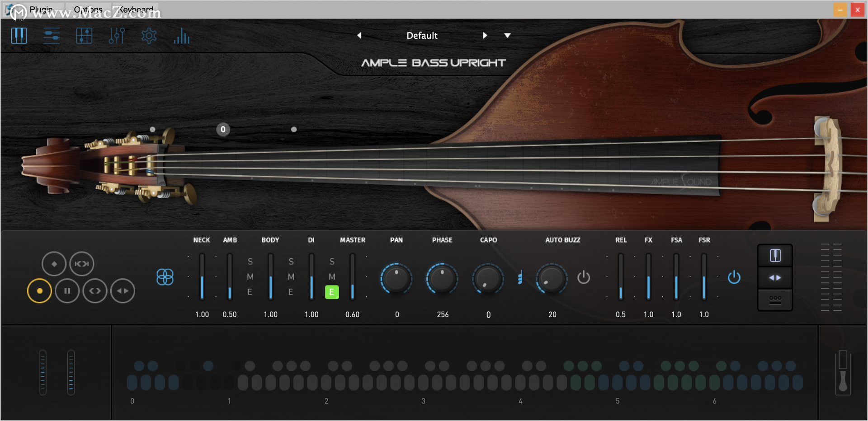Click the left-right arrows button on right
This screenshot has width=868, height=421.
click(x=775, y=277)
